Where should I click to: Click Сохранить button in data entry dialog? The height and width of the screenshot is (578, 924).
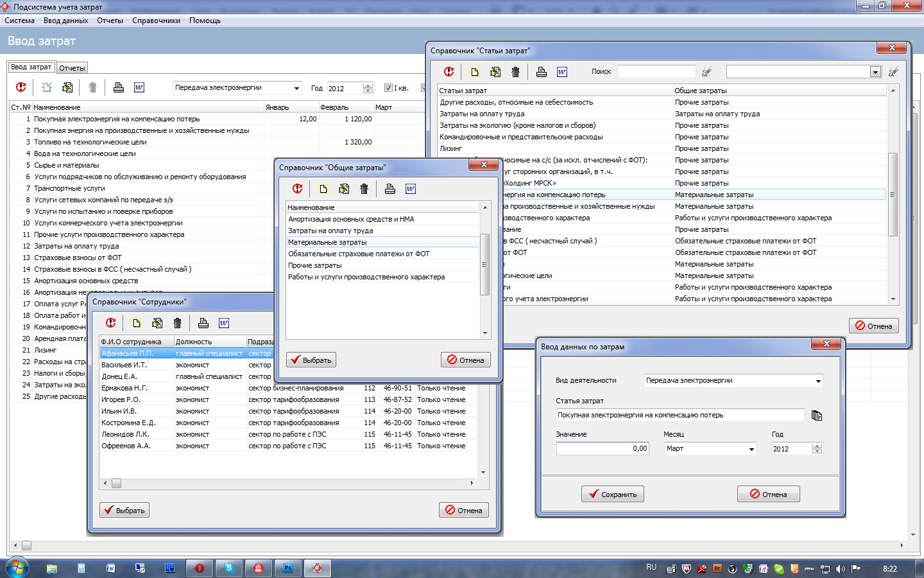[613, 495]
